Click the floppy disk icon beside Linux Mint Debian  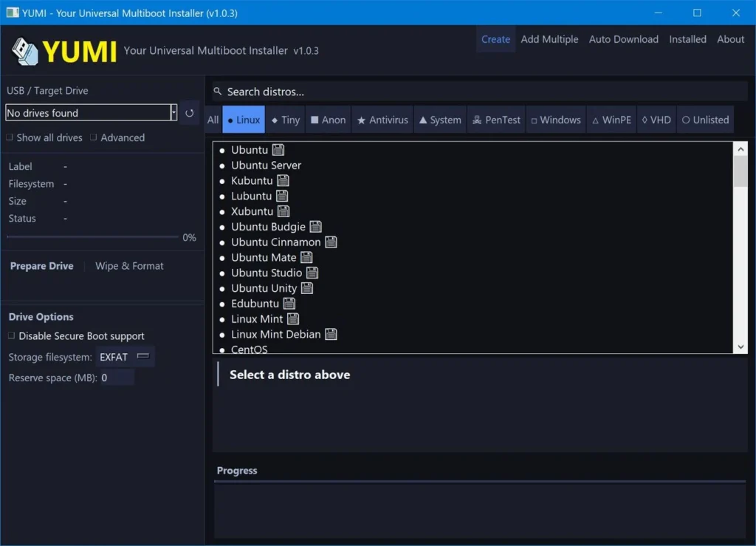(x=331, y=335)
